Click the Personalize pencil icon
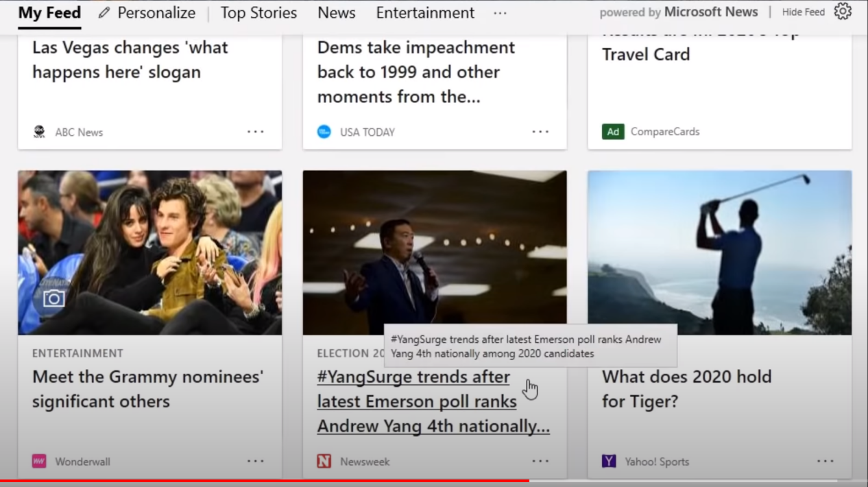 click(x=104, y=13)
